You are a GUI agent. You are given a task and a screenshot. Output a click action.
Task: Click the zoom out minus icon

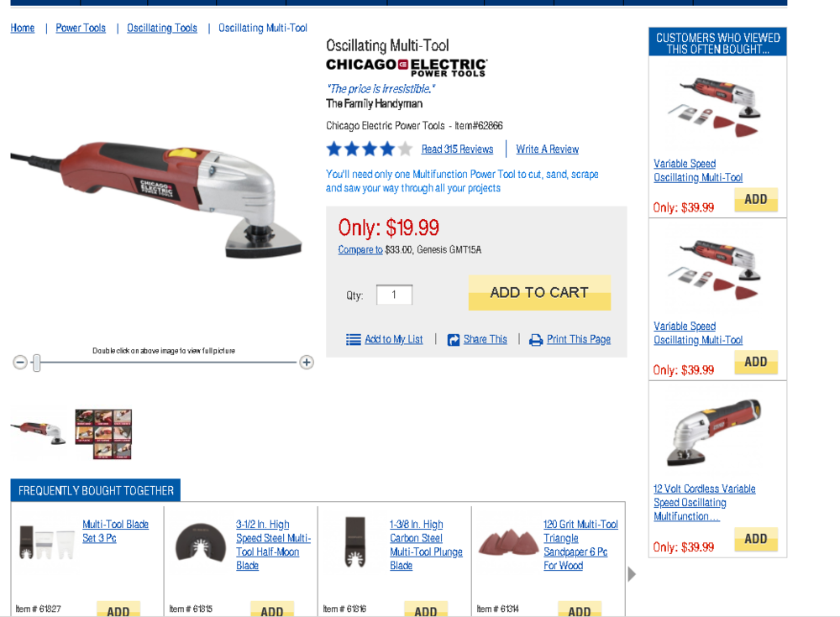(x=20, y=363)
